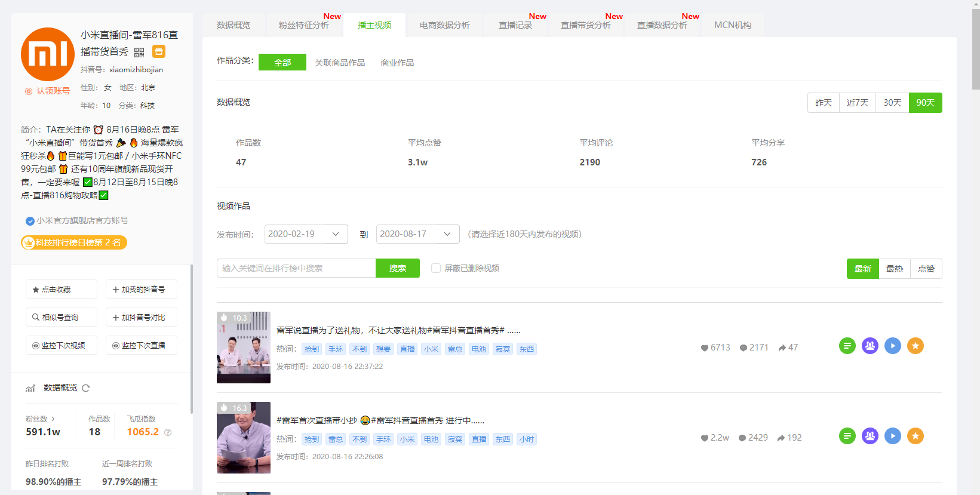Click the help icon beside 飞瓜指数 1065.2

[168, 432]
